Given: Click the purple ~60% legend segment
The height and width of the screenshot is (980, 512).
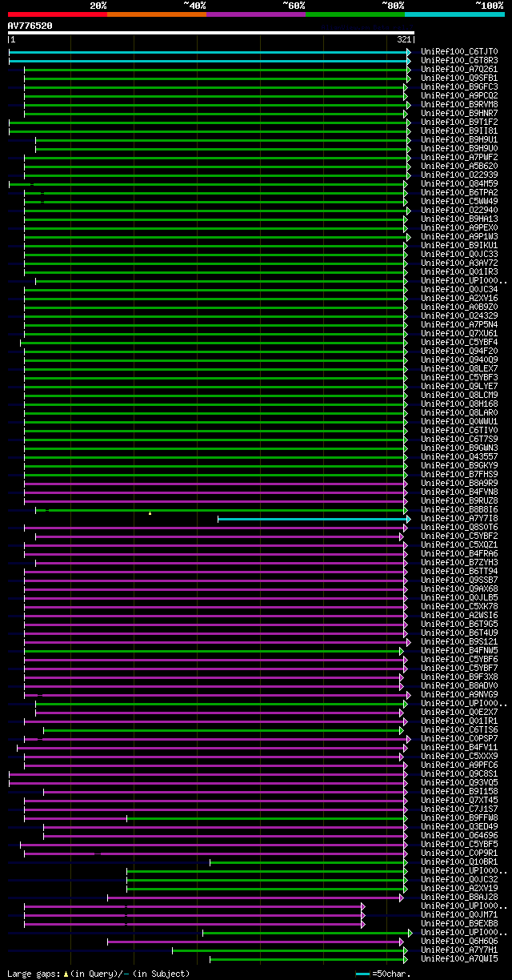Looking at the screenshot, I should click(256, 14).
